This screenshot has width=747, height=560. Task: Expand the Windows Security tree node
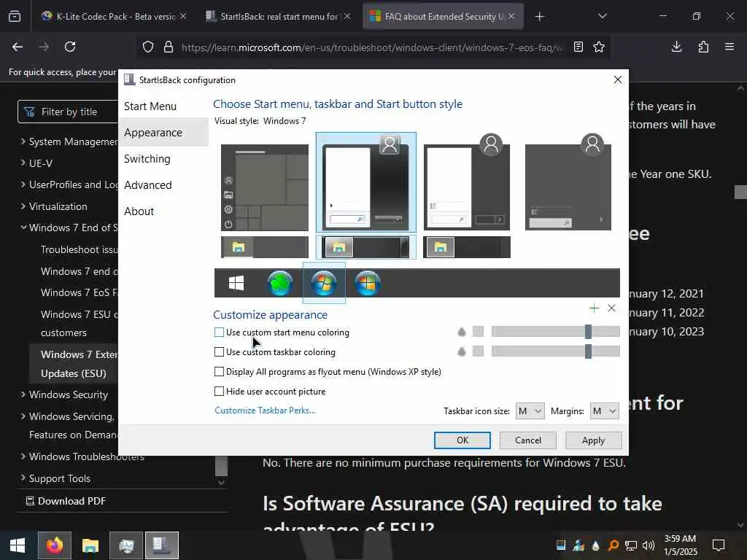(x=23, y=394)
